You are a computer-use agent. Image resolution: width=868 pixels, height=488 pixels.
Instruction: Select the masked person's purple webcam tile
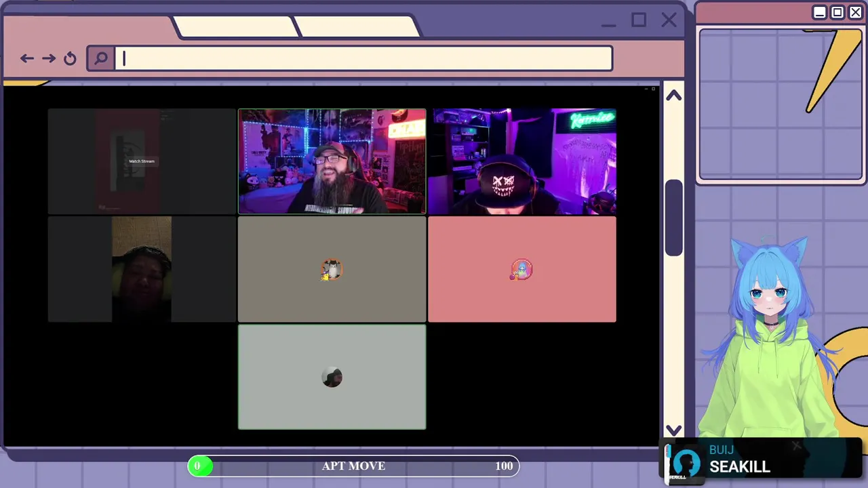522,161
